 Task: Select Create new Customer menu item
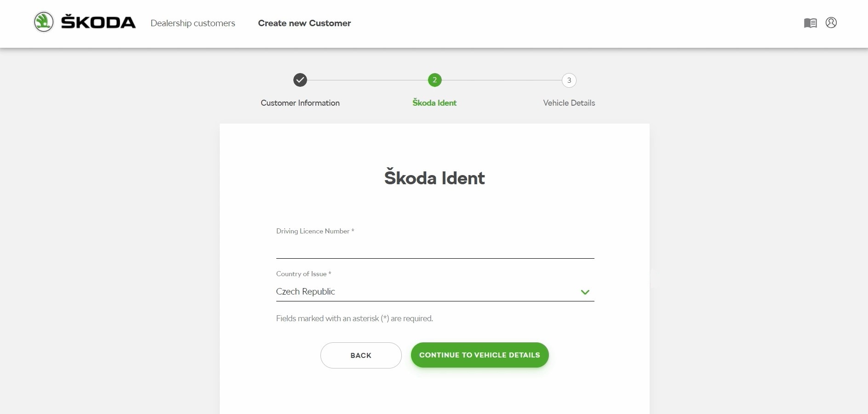coord(304,23)
